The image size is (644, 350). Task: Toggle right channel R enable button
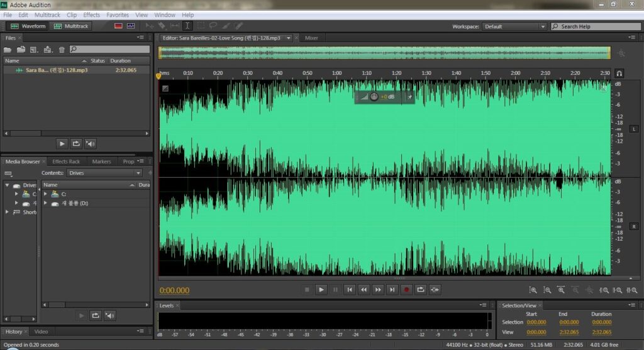pyautogui.click(x=634, y=226)
